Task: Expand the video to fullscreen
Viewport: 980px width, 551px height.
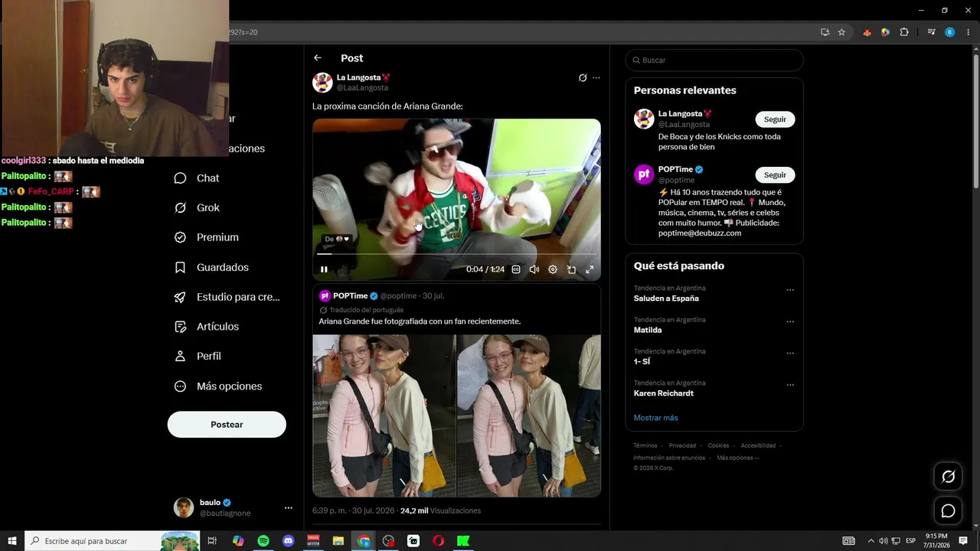Action: coord(590,269)
